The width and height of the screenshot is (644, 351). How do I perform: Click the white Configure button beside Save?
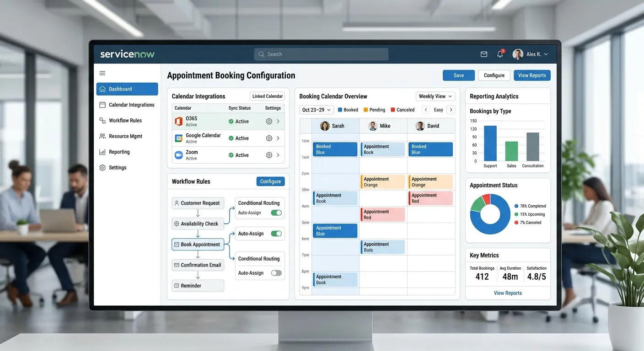494,75
